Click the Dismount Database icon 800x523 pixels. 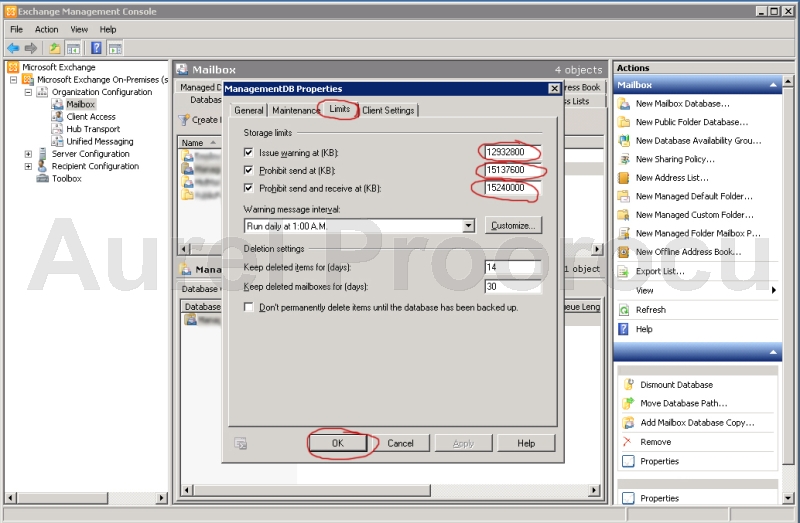629,385
